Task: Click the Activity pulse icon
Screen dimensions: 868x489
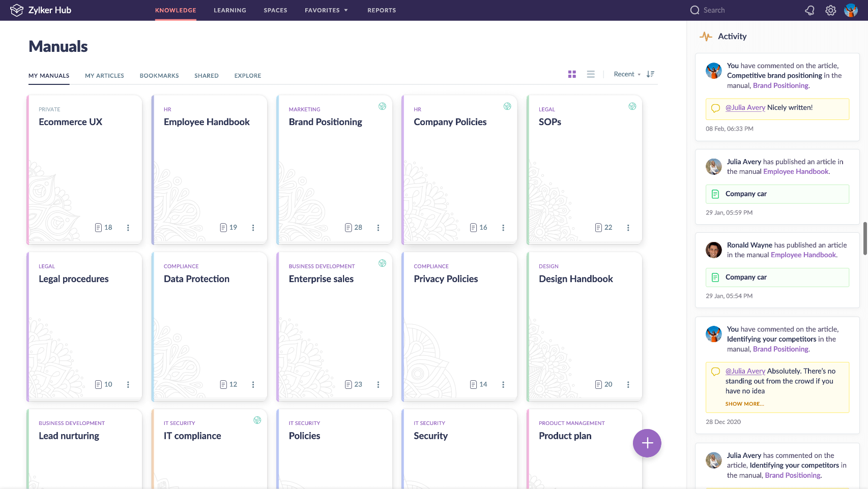Action: tap(706, 36)
